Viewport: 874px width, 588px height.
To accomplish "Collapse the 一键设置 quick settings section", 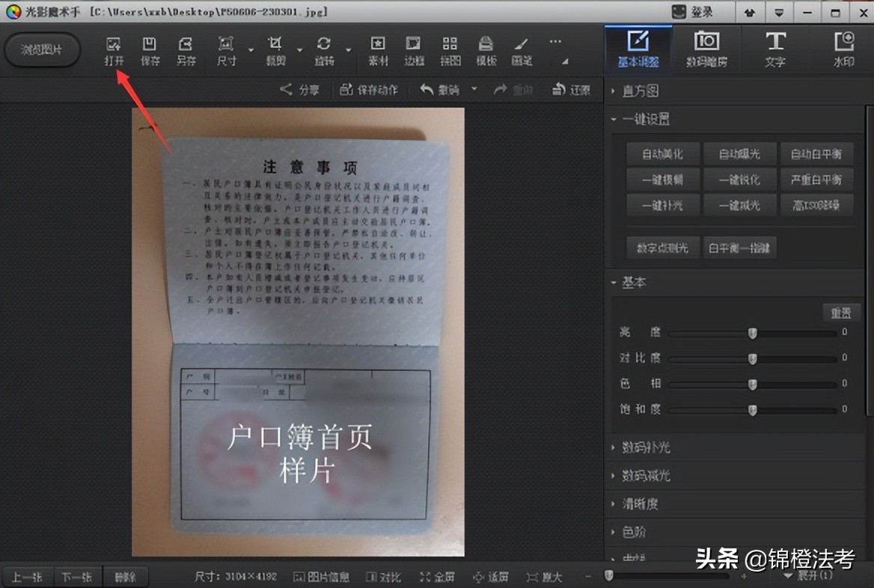I will 644,118.
